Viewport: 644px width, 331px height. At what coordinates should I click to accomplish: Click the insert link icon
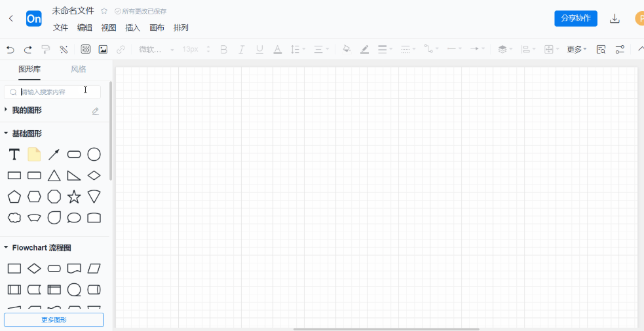(121, 50)
